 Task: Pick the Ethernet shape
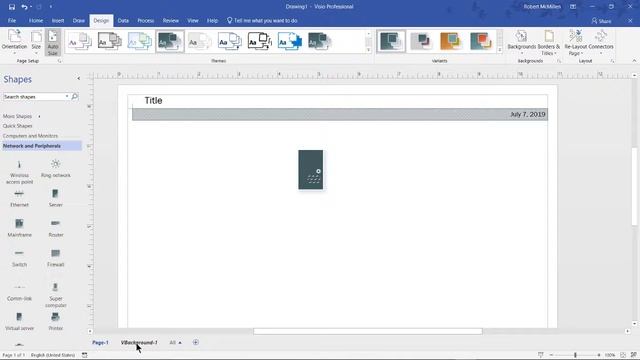(x=19, y=198)
